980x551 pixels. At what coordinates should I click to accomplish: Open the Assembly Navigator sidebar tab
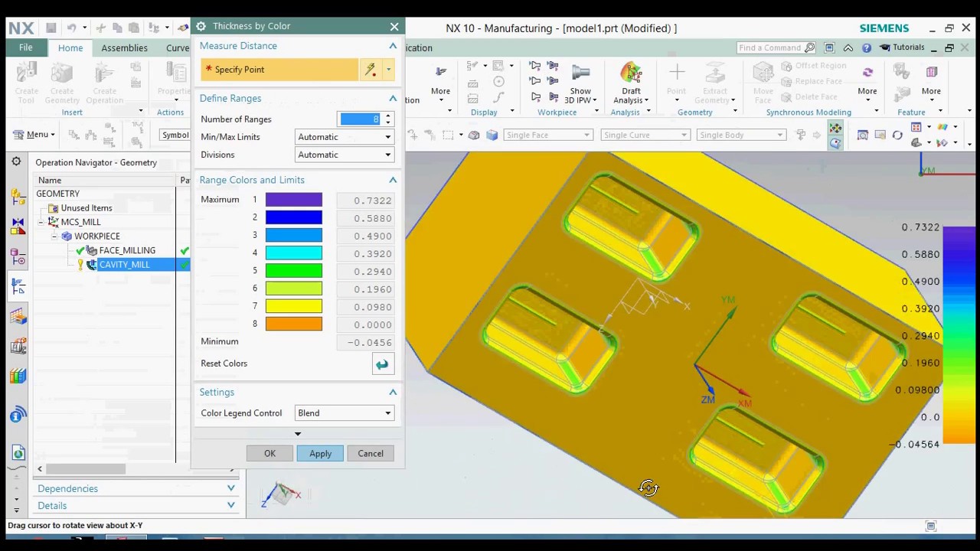[x=18, y=195]
